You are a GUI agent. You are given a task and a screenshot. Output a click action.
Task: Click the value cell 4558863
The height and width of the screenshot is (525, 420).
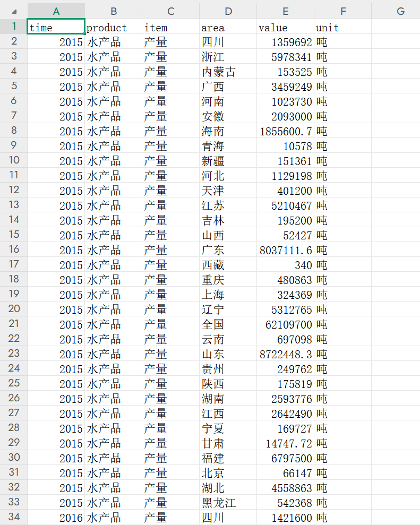point(285,487)
